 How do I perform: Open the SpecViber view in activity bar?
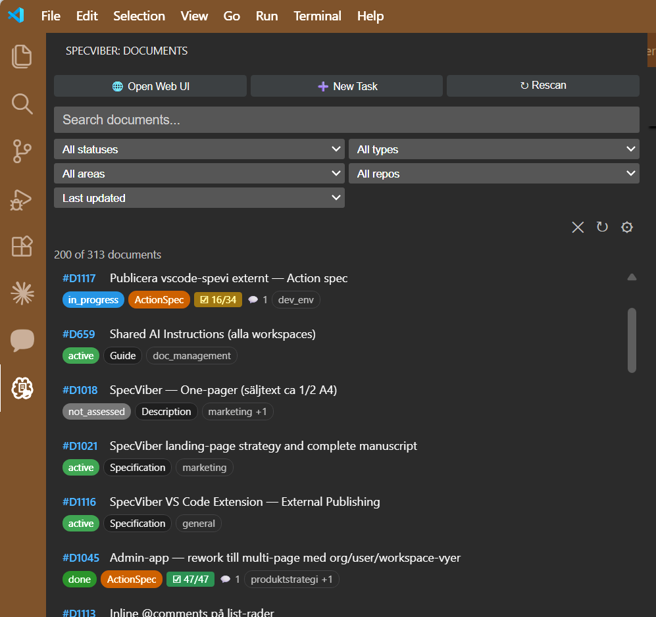22,388
